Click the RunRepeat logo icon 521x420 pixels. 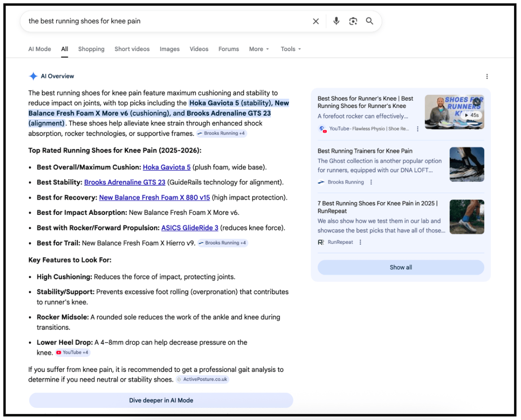(x=321, y=242)
